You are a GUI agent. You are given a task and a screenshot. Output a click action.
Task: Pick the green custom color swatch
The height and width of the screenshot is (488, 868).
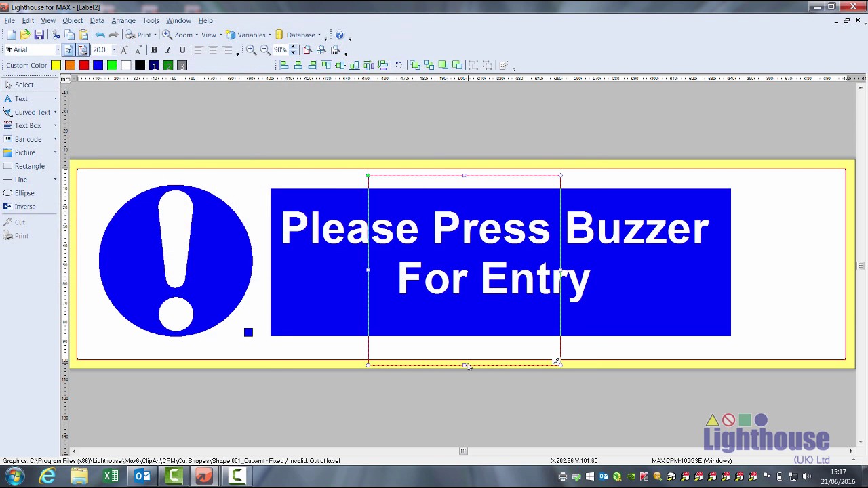point(112,65)
